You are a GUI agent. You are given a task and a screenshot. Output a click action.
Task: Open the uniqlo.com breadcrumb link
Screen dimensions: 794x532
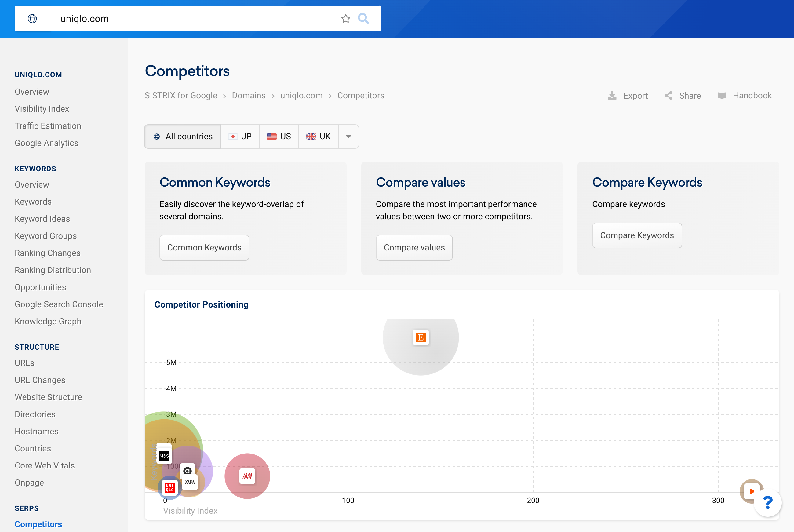point(301,96)
